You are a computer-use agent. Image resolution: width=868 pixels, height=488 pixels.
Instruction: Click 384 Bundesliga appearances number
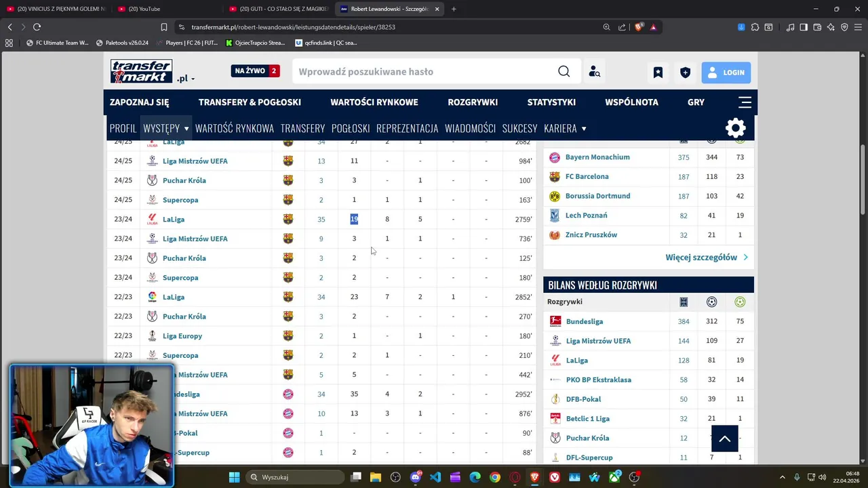pos(684,322)
